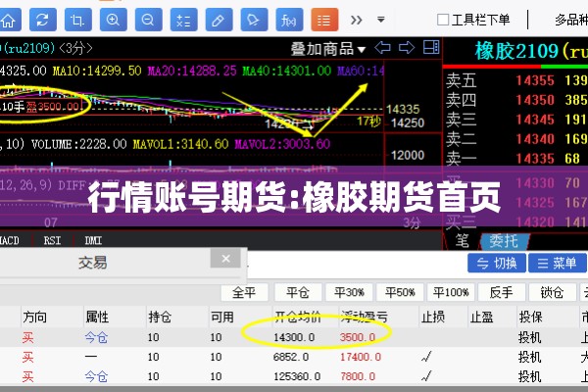
Task: Click the 止损 column header
Action: pyautogui.click(x=433, y=318)
